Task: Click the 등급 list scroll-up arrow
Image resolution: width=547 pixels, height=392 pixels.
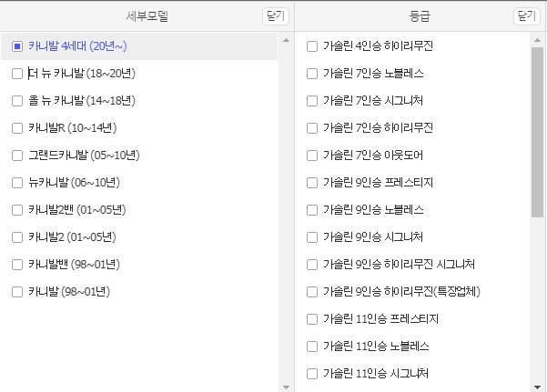Action: pos(537,40)
